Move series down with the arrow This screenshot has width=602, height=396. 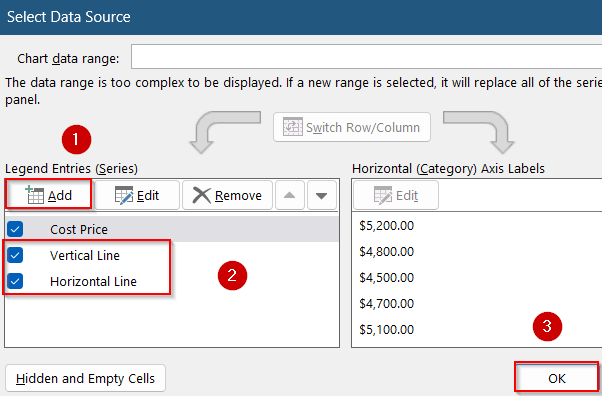(x=322, y=195)
